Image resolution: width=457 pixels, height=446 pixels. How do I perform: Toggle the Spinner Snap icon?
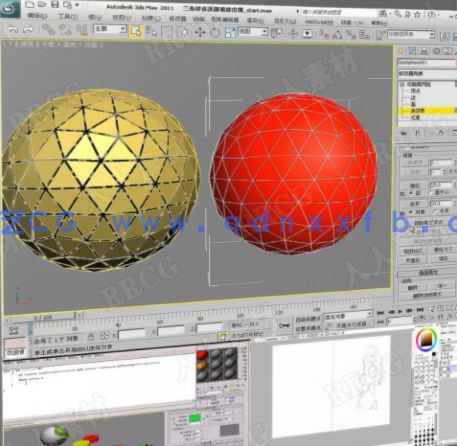[365, 35]
